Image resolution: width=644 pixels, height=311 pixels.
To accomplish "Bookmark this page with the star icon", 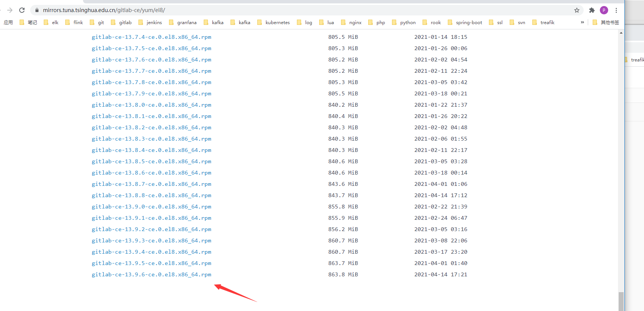I will tap(577, 10).
